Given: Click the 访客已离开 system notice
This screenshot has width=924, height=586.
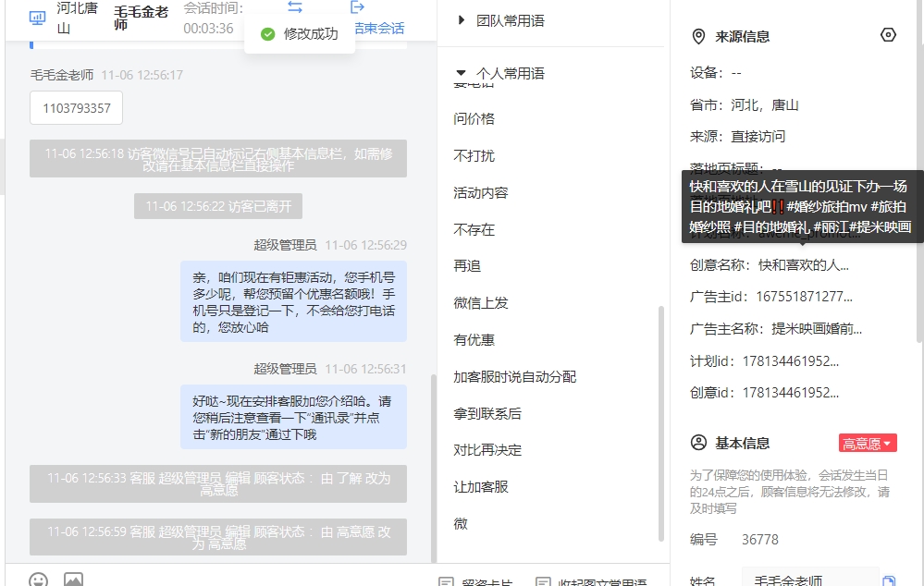Looking at the screenshot, I should (x=218, y=206).
